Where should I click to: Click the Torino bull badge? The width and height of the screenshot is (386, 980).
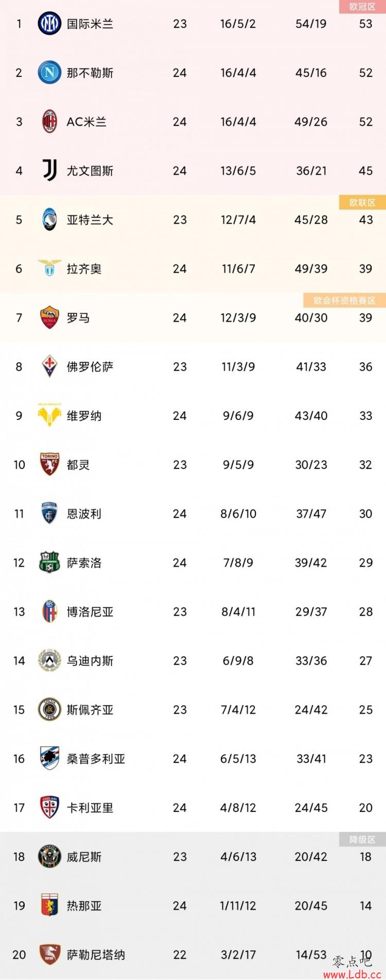49,464
